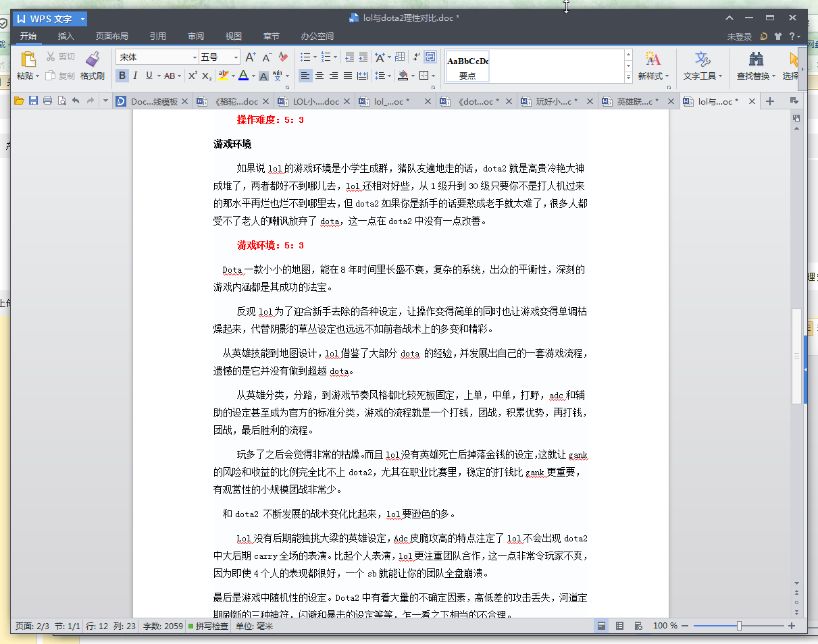
Task: Clear formatting with the eraser icon
Action: pyautogui.click(x=283, y=57)
